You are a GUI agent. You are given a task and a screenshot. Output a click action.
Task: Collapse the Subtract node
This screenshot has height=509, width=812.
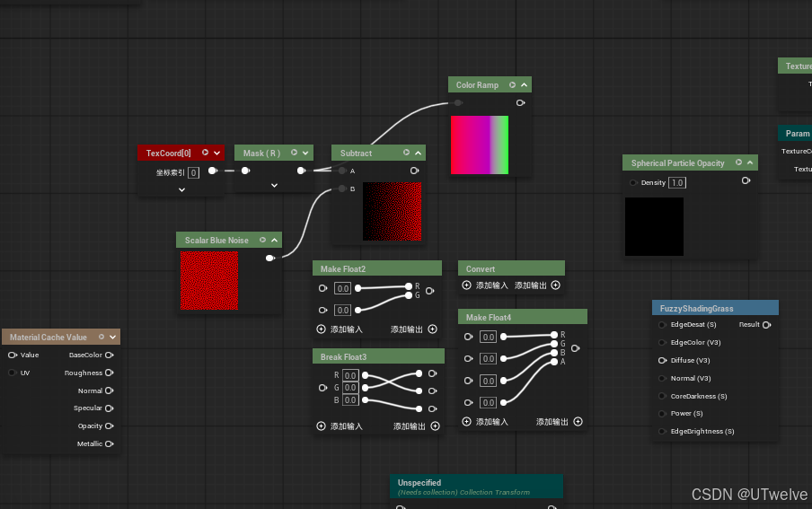tap(418, 153)
